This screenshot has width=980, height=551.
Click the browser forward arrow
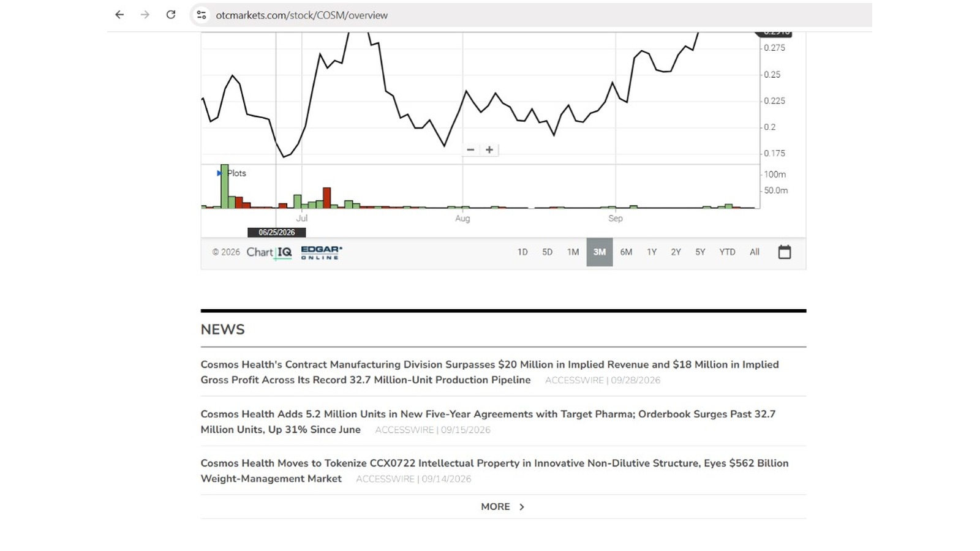[x=145, y=15]
